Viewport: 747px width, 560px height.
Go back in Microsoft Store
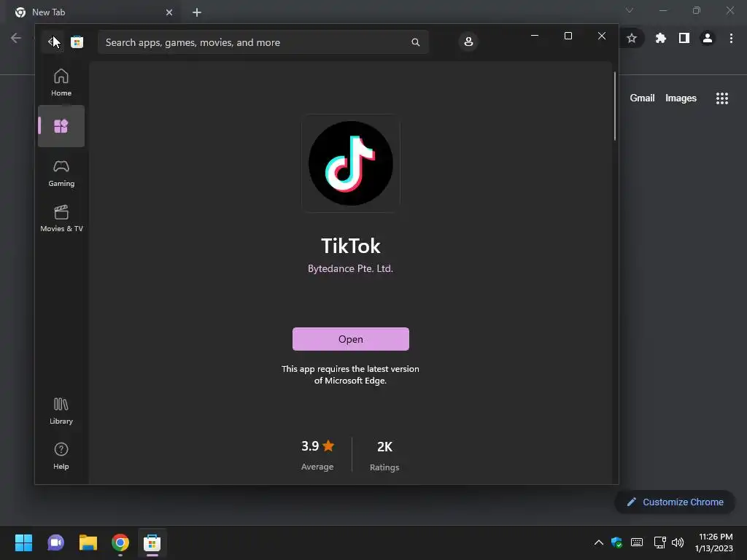pyautogui.click(x=53, y=42)
